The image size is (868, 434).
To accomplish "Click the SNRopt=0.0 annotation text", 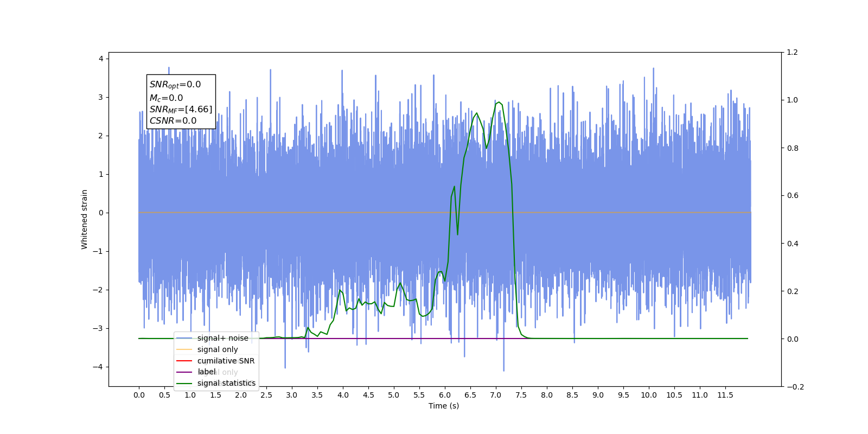I will tap(175, 85).
